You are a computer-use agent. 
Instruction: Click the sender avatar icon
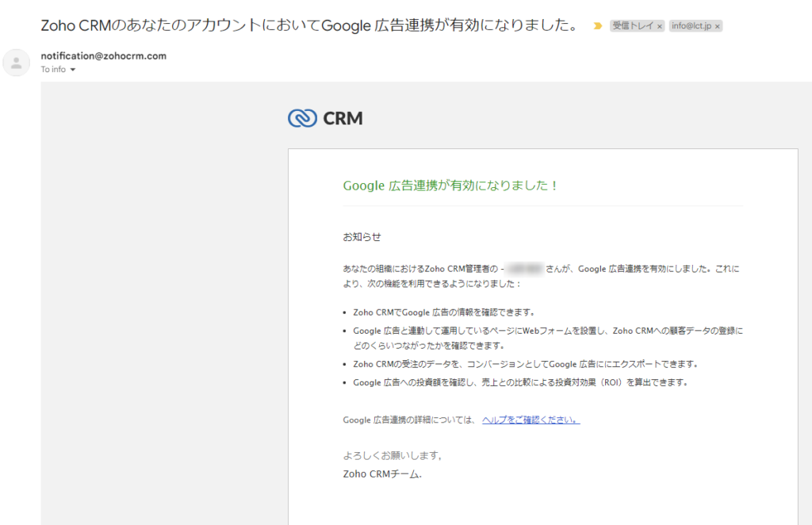(x=17, y=63)
